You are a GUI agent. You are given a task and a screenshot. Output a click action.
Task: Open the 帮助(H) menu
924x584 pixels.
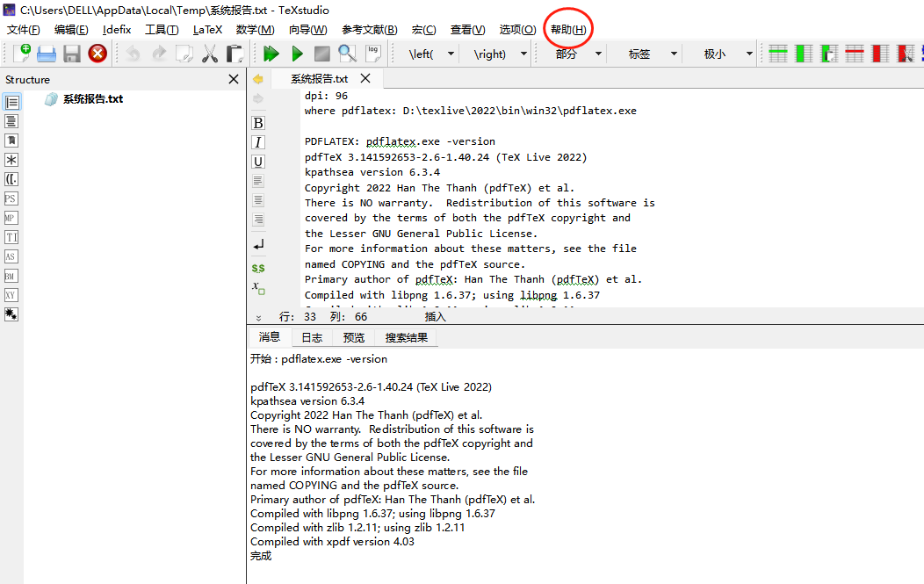[x=568, y=30]
